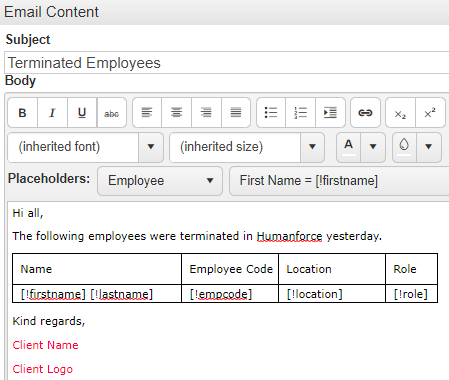Apply subscript formatting

(400, 113)
